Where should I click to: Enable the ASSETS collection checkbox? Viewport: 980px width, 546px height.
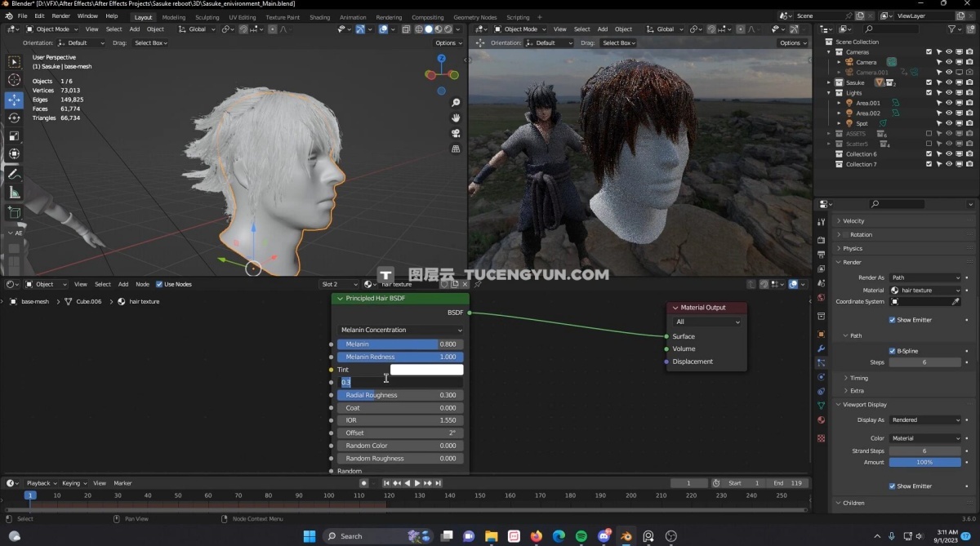tap(929, 134)
